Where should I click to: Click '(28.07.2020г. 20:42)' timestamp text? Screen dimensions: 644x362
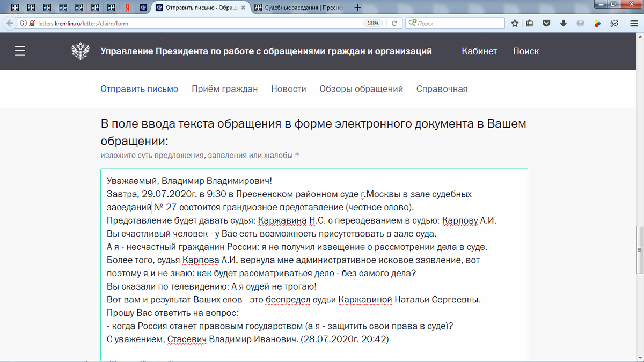345,339
